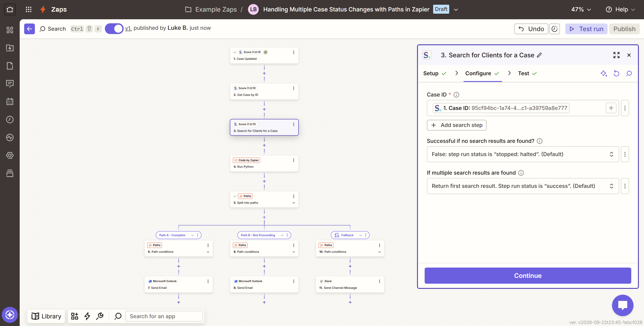Open the lightning bolt tool in bottom toolbar
The image size is (644, 326).
(87, 316)
